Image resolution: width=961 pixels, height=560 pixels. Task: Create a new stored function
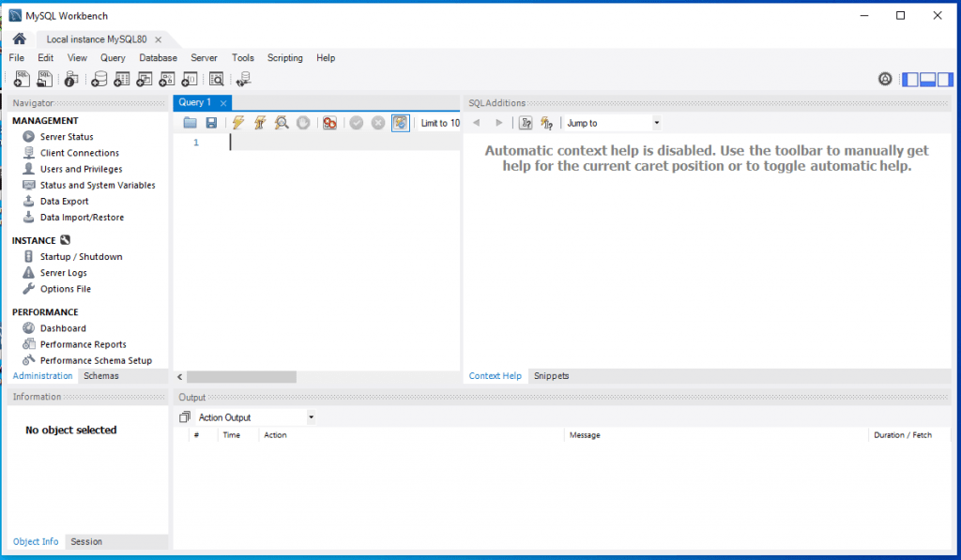click(189, 78)
